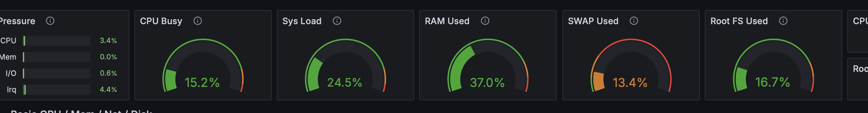Click the 3.4% CPU pressure value
Image resolution: width=868 pixels, height=113 pixels.
click(108, 40)
